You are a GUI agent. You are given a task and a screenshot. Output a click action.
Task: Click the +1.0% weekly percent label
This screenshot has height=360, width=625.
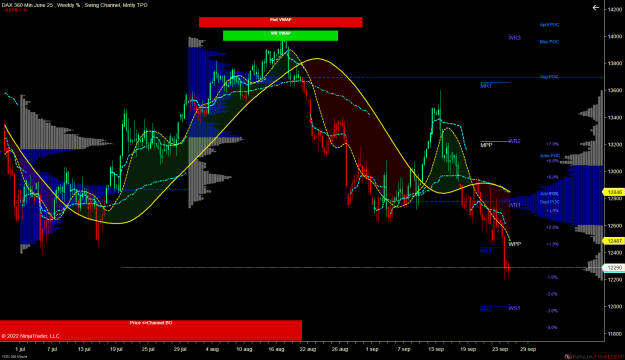pos(552,244)
